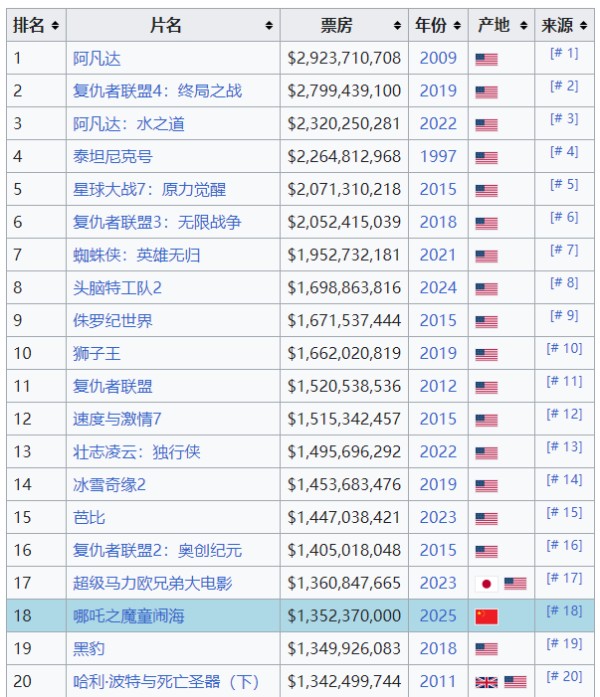Image resolution: width=600 pixels, height=697 pixels.
Task: Sort table by 票房 column arrows
Action: [397, 25]
